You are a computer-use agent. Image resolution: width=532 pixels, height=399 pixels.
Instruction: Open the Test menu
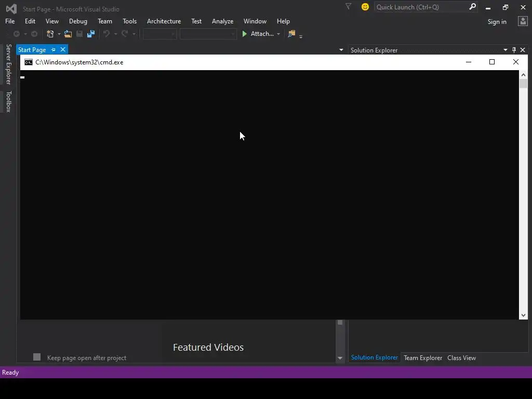click(196, 21)
